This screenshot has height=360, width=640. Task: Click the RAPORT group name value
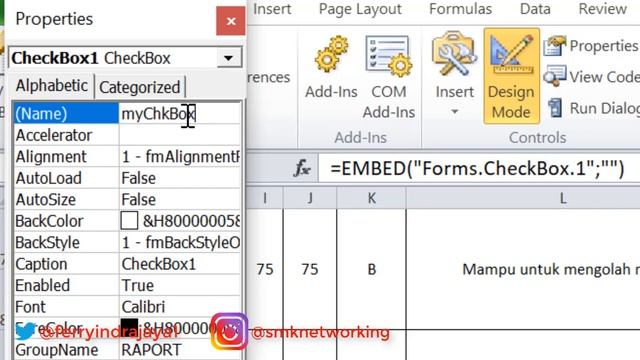[x=180, y=350]
